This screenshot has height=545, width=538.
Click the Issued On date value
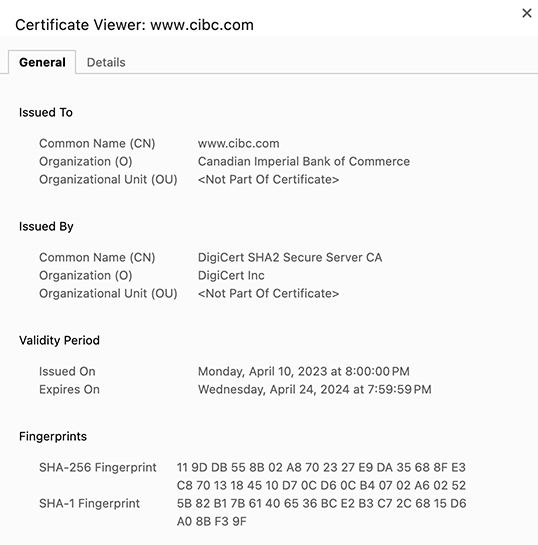(304, 372)
